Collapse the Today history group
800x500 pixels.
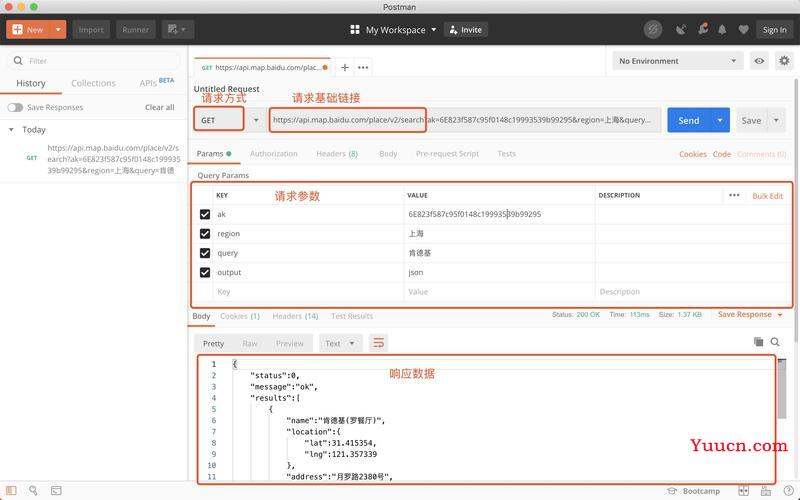[11, 130]
